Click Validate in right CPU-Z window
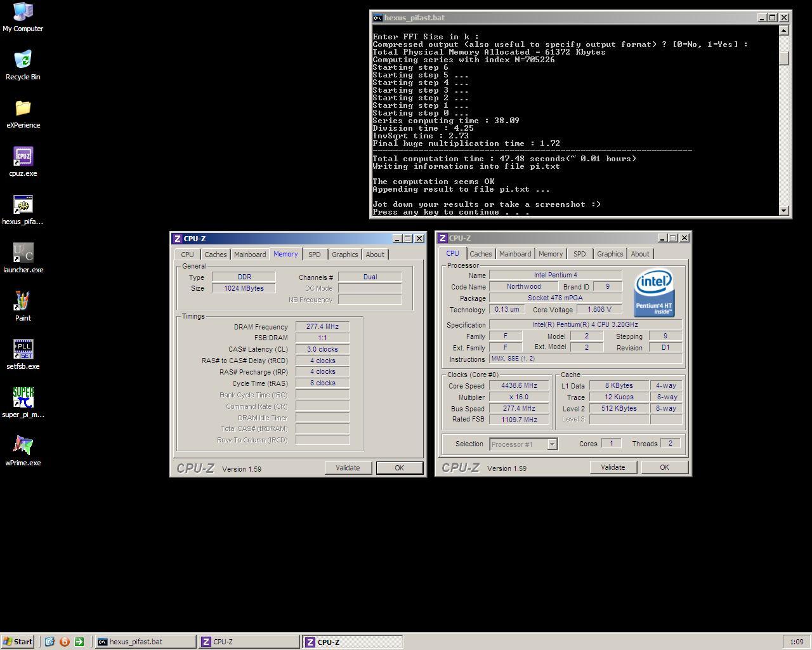The image size is (812, 650). point(613,467)
